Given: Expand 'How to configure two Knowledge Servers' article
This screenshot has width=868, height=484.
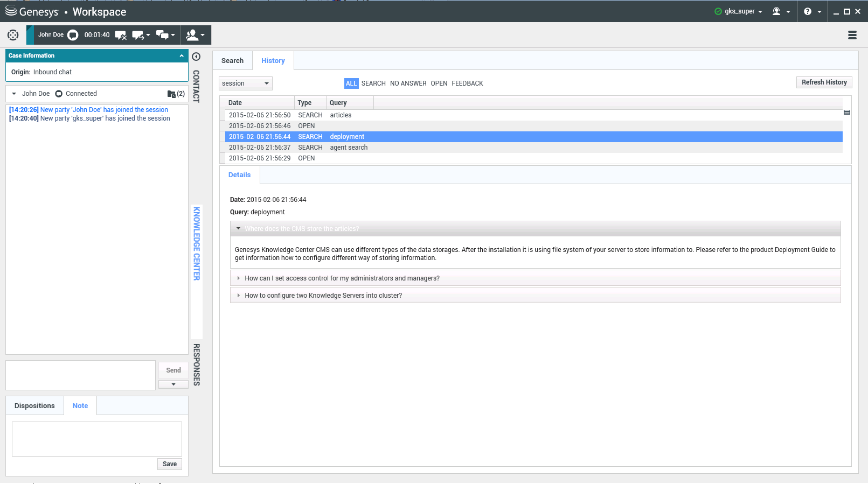Looking at the screenshot, I should tap(238, 296).
